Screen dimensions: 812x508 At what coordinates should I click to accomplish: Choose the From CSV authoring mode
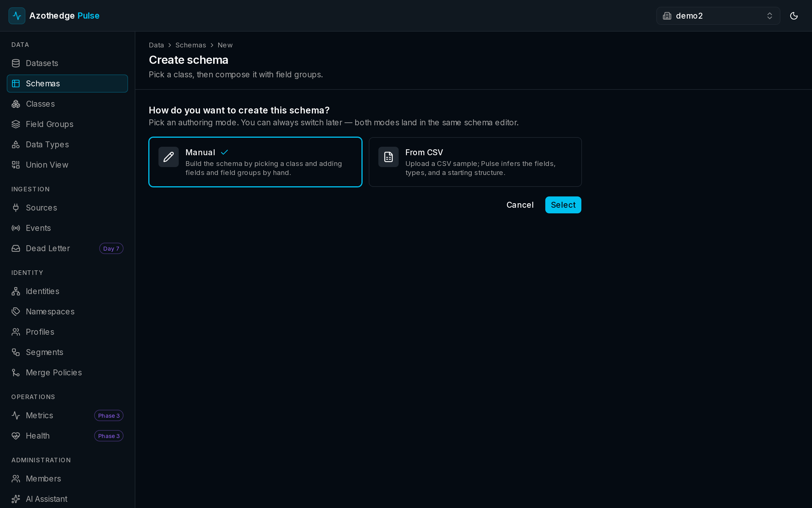(475, 162)
